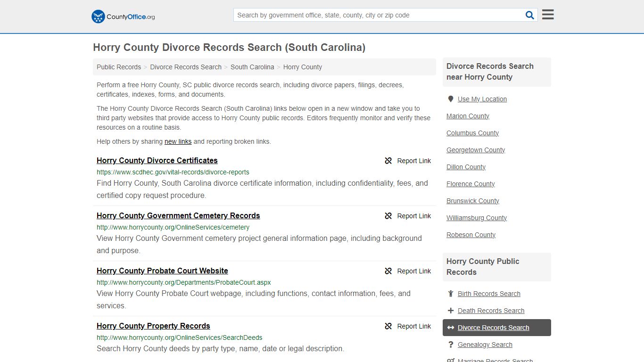644x362 pixels.
Task: Click the 'Divorce Records Search near Horry County' heading
Action: click(x=490, y=72)
